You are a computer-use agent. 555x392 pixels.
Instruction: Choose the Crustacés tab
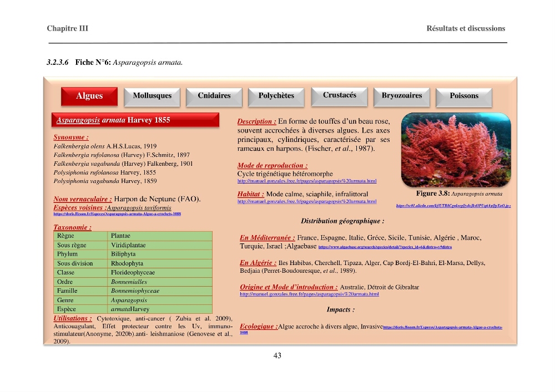(340, 96)
